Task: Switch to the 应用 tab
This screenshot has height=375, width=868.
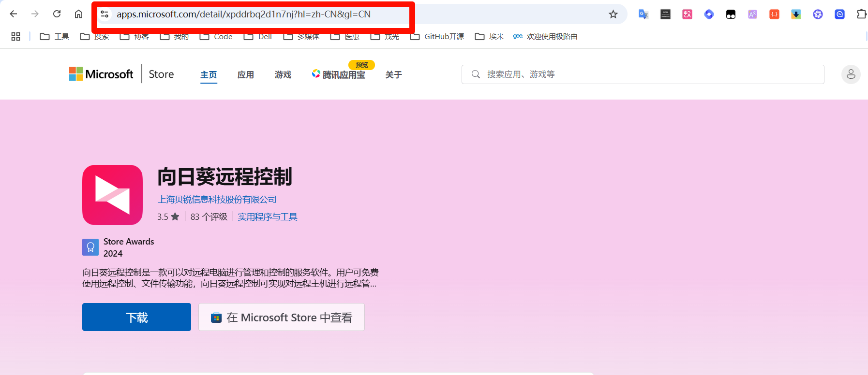Action: (x=246, y=75)
